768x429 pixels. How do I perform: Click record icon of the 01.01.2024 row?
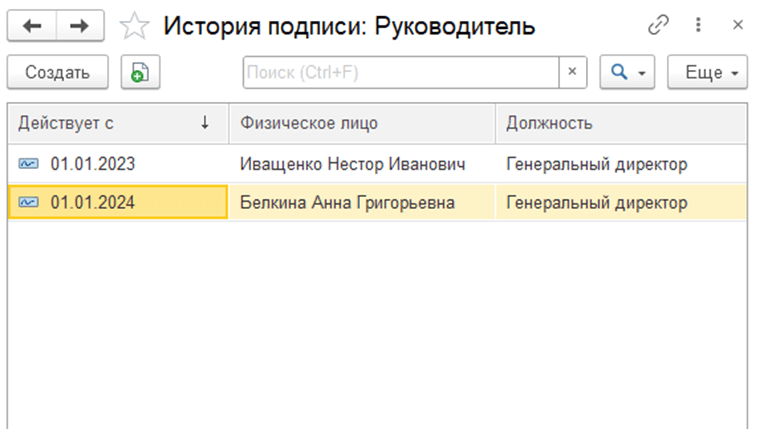point(28,203)
